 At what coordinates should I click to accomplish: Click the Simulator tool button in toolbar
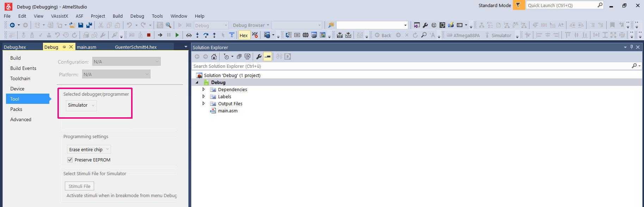pos(498,35)
